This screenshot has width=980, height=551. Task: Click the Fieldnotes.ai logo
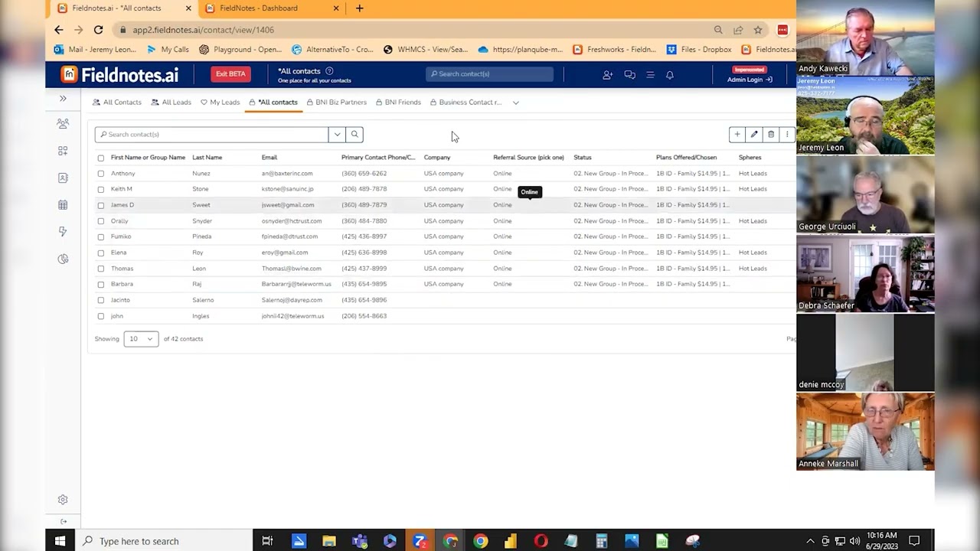coord(120,74)
